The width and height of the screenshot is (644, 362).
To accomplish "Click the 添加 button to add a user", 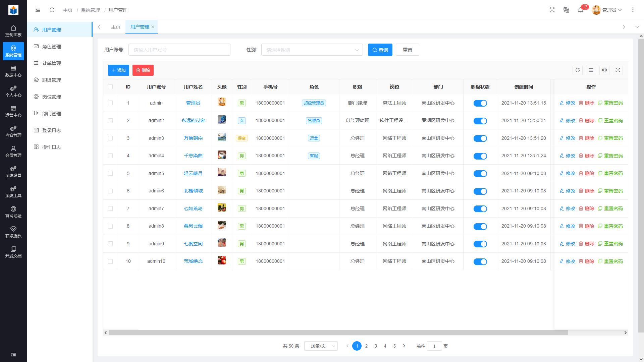I will pos(118,70).
